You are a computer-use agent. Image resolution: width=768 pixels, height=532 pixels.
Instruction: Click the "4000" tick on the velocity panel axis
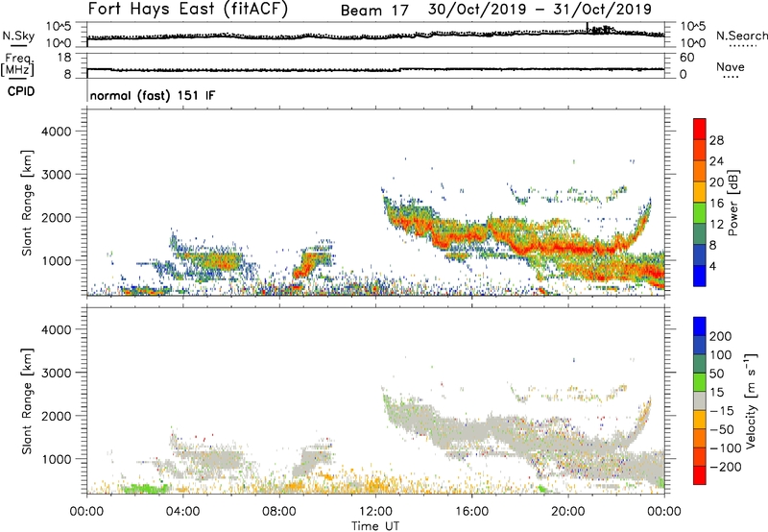tap(56, 329)
